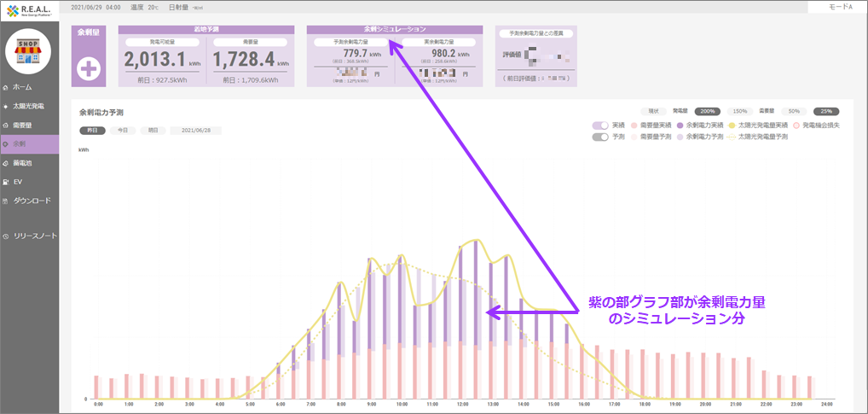Viewport: 868px width, 414px height.
Task: Open the 蓄電池 battery page
Action: [22, 162]
